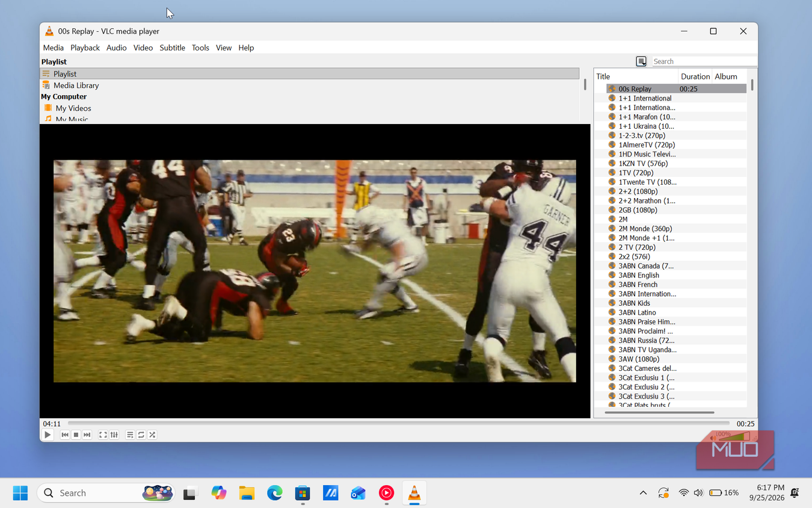
Task: Sort playlist by Title column header
Action: click(636, 76)
